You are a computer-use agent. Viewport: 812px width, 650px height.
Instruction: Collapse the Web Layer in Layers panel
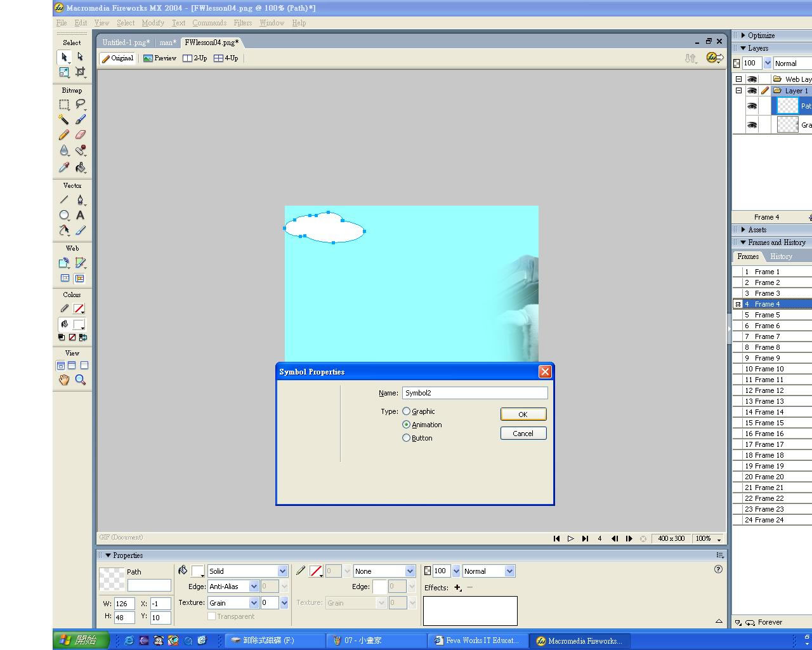(738, 79)
